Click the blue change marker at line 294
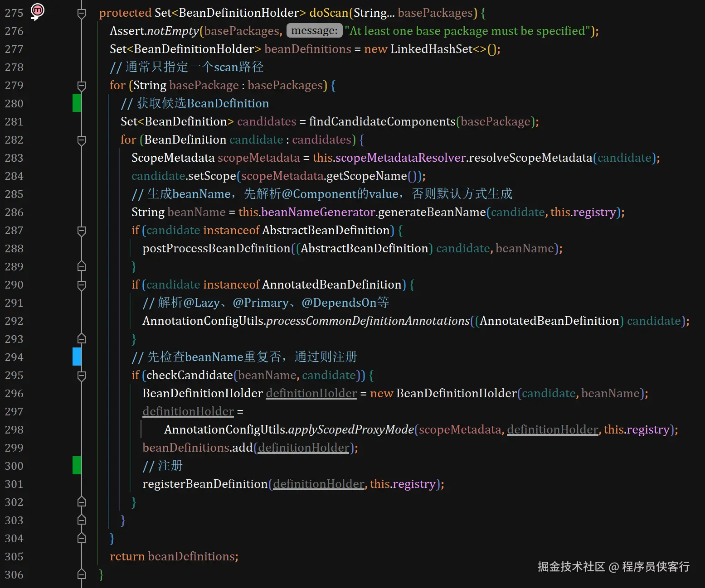This screenshot has height=588, width=705. click(x=77, y=357)
